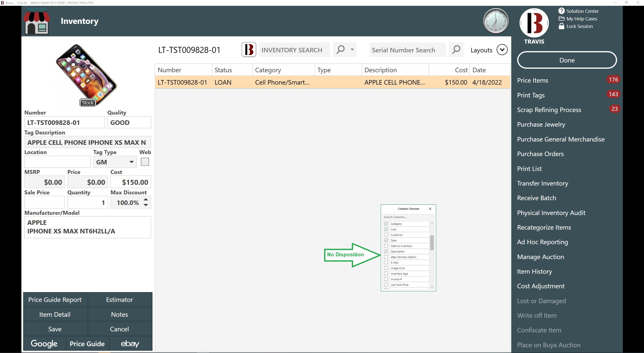644x353 pixels.
Task: Click the Inventory storefront icon
Action: pyautogui.click(x=37, y=21)
